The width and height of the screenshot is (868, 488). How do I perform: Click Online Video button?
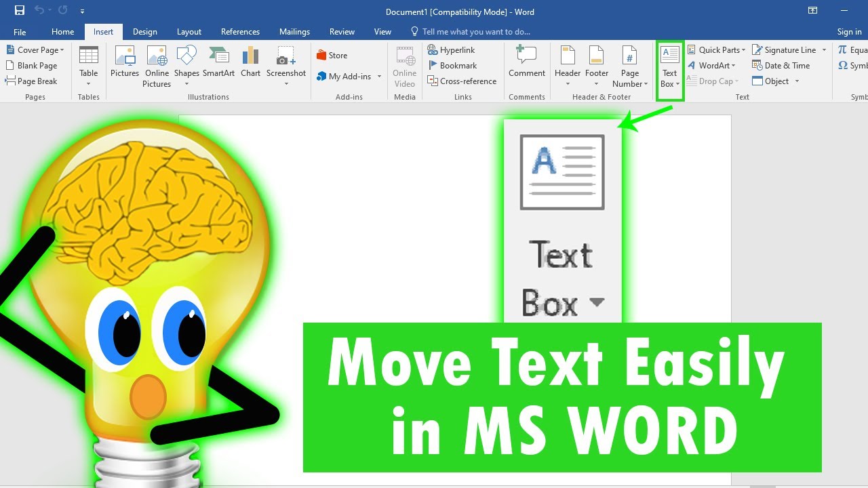405,66
